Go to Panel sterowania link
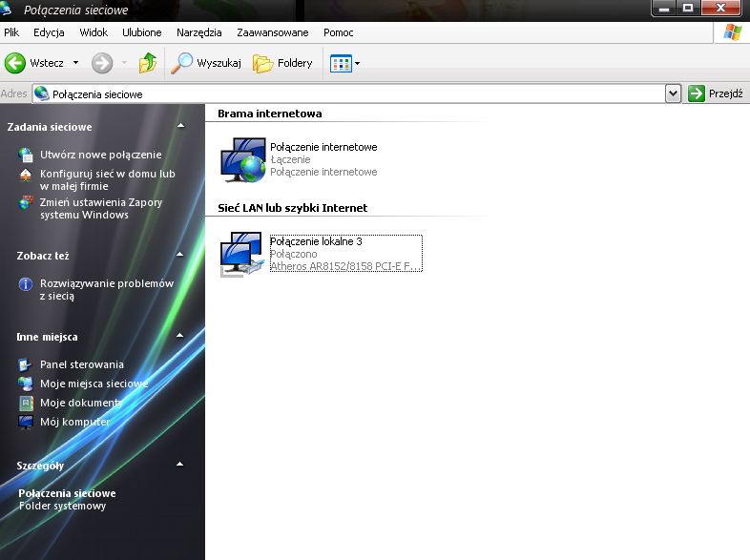The image size is (750, 560). [x=82, y=364]
